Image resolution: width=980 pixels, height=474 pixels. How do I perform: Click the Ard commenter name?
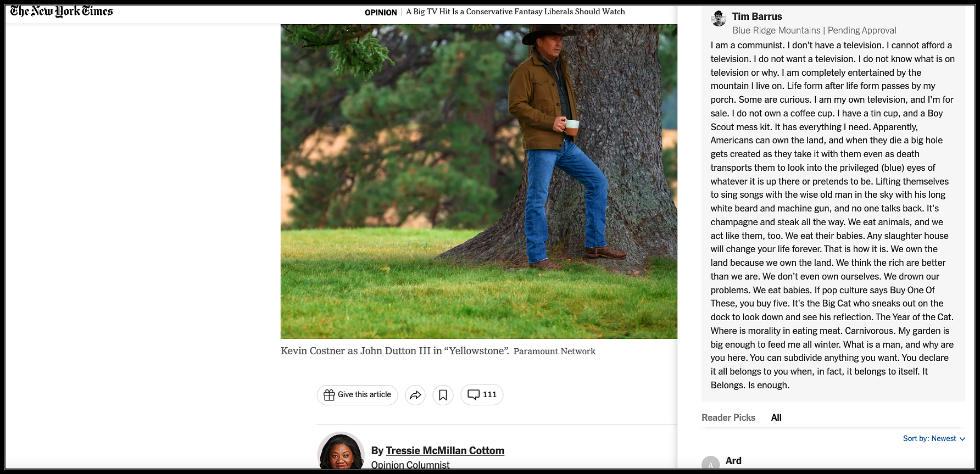(733, 461)
